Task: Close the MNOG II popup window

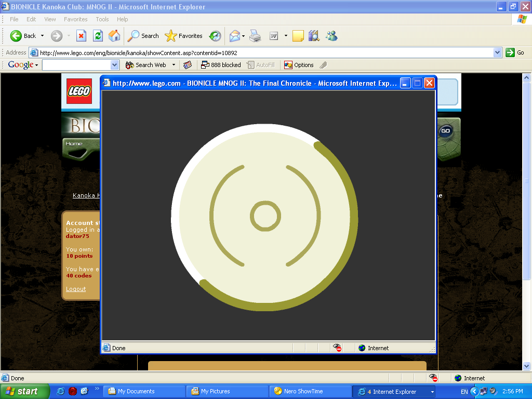Action: pos(429,83)
